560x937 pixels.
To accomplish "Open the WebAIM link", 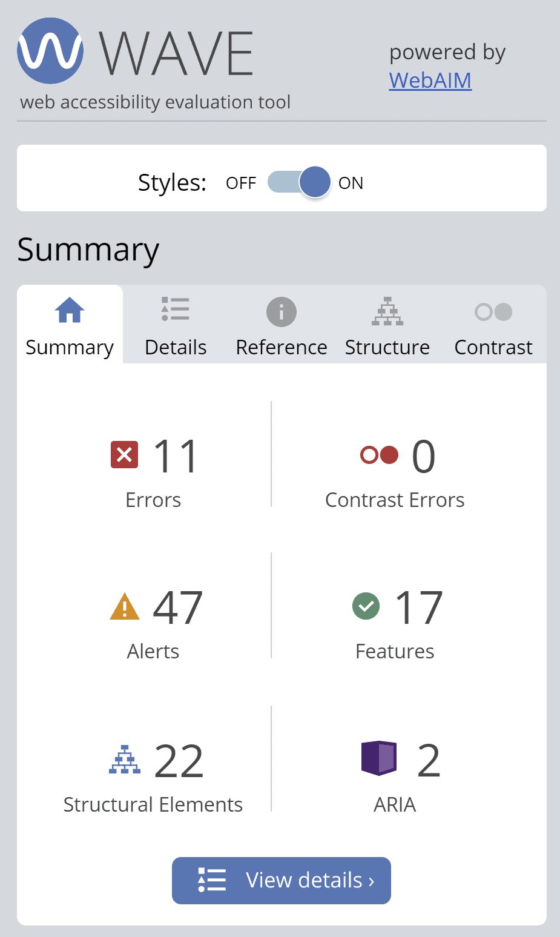I will (x=430, y=81).
